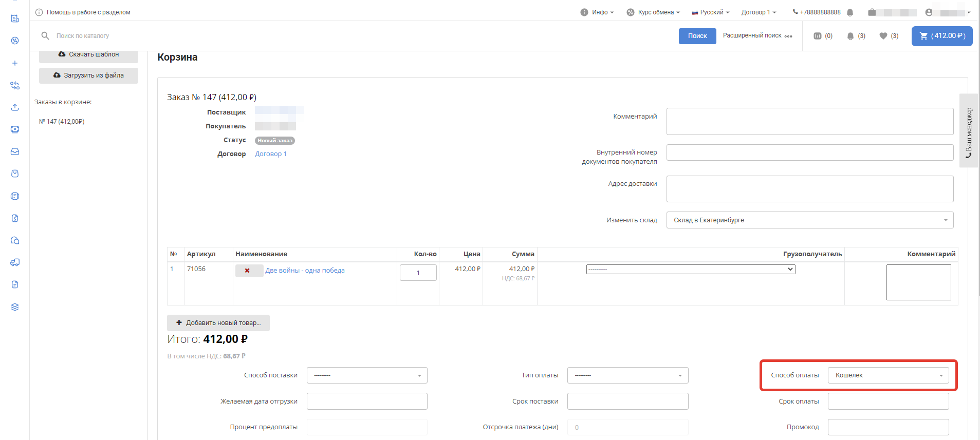This screenshot has width=980, height=440.
Task: Remove item with the red X icon
Action: [x=247, y=271]
